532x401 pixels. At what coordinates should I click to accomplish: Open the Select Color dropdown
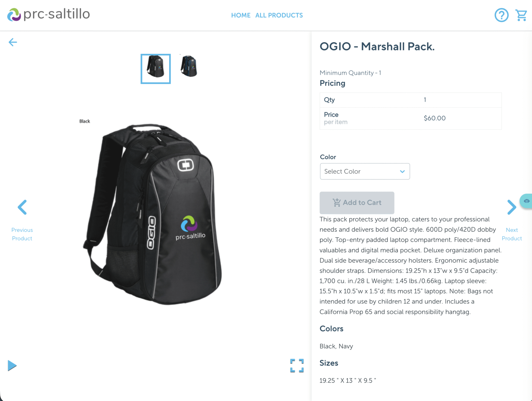tap(365, 171)
